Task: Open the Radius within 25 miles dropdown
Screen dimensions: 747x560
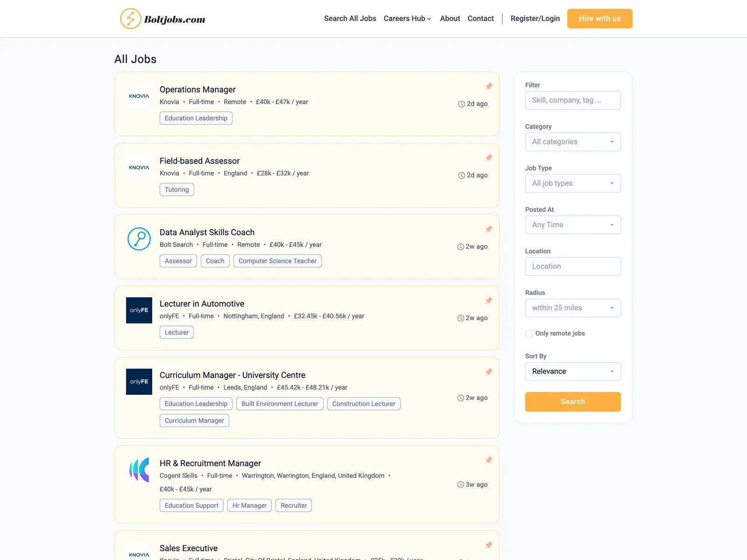Action: [x=573, y=308]
